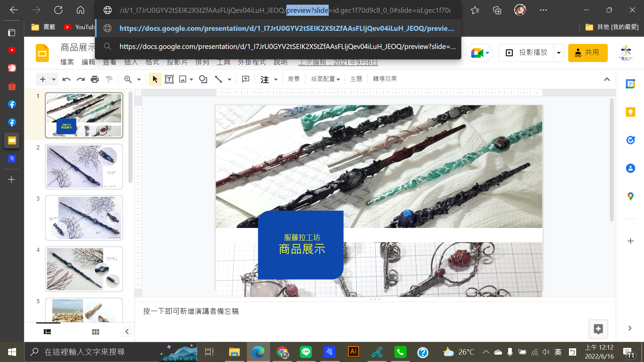The width and height of the screenshot is (644, 362).
Task: Open the 說明 menu
Action: pyautogui.click(x=280, y=62)
